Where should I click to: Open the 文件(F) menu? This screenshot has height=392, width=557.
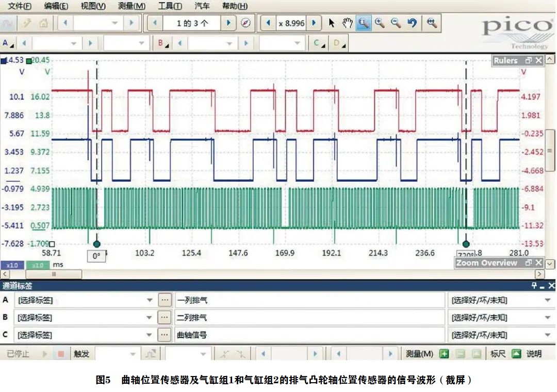pos(19,6)
